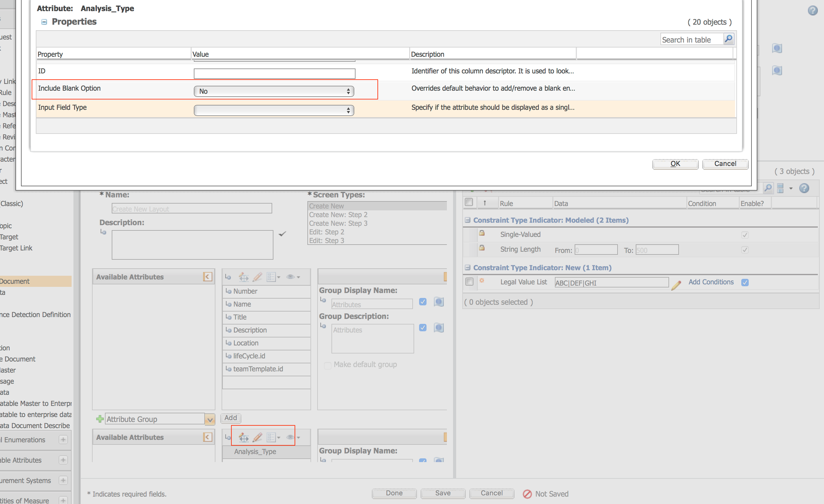The height and width of the screenshot is (504, 824).
Task: Click the sort arrow column header in constraints table
Action: pos(485,203)
